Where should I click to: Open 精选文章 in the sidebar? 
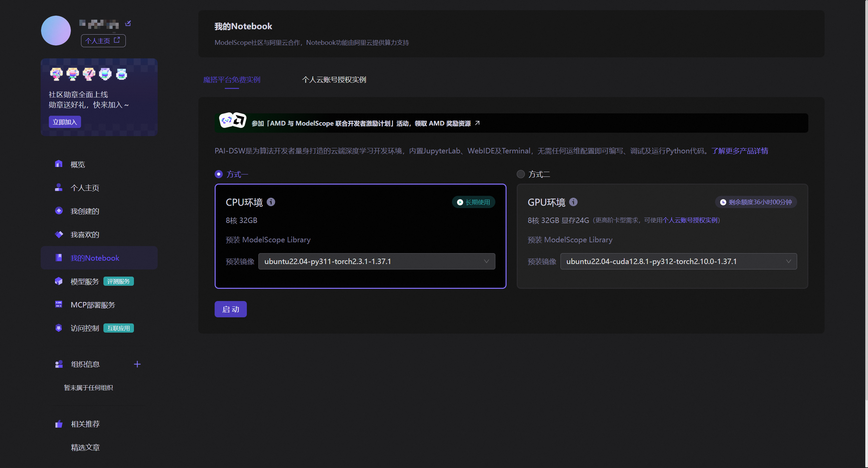[x=85, y=448]
